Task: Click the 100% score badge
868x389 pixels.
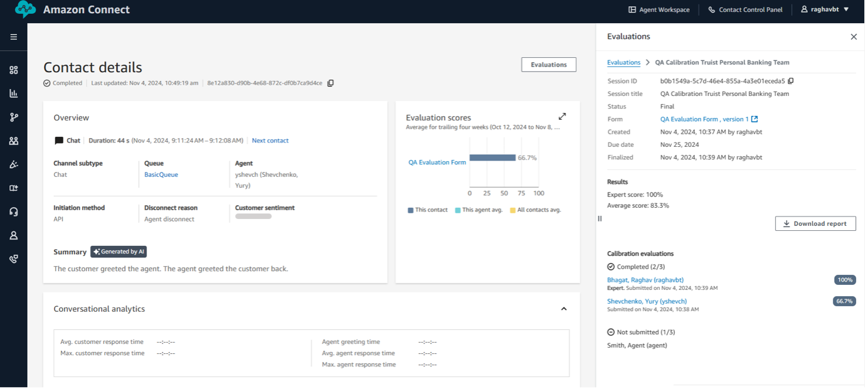Action: (x=845, y=280)
